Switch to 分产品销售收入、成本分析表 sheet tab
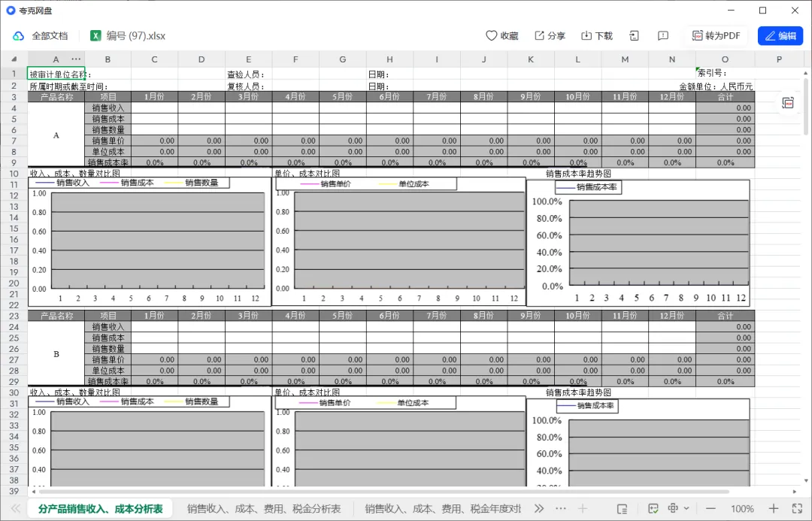The width and height of the screenshot is (812, 521). click(101, 508)
